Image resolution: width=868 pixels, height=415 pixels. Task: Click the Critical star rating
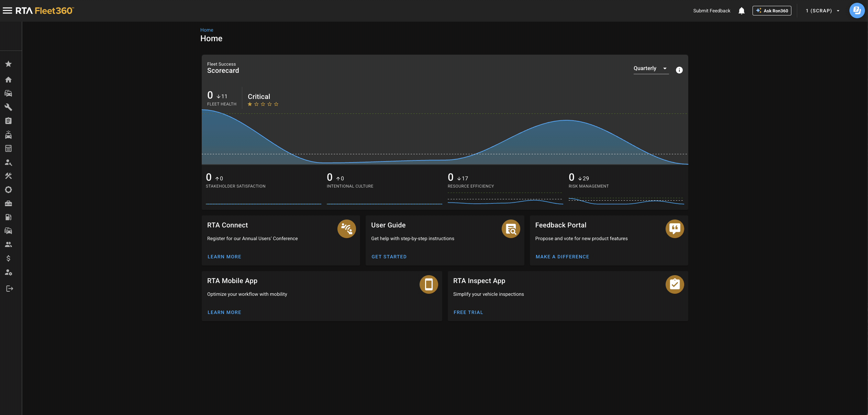263,104
